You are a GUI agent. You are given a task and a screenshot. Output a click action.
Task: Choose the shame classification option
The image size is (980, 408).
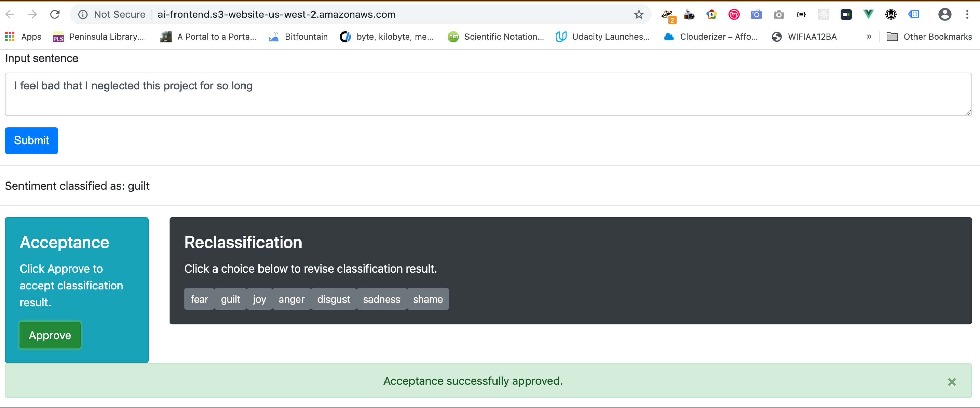pyautogui.click(x=428, y=299)
